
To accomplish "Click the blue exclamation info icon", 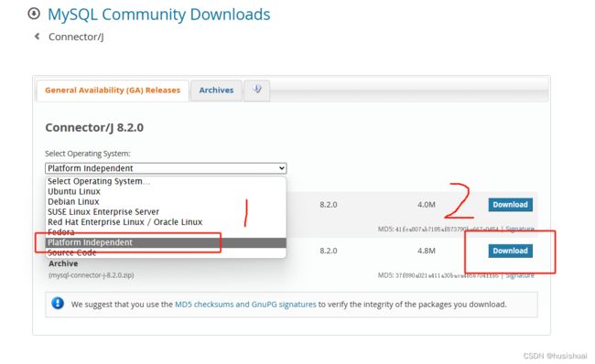I will coord(58,304).
